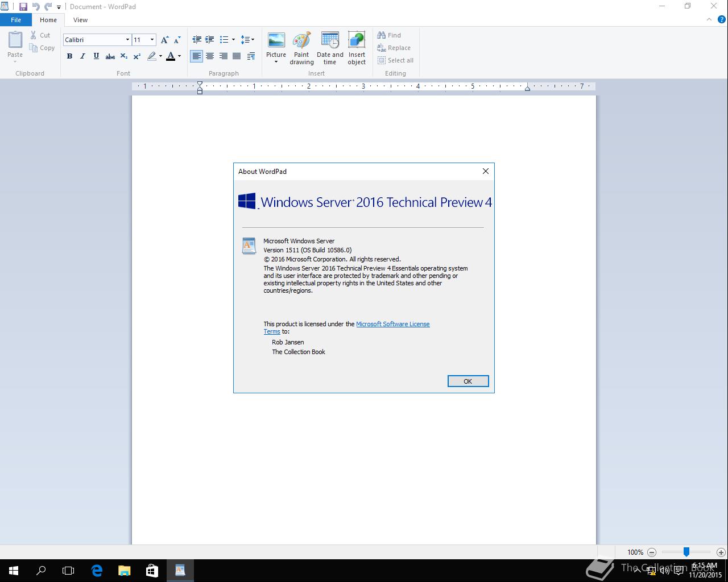
Task: Switch to the Home ribbon tab
Action: [48, 20]
